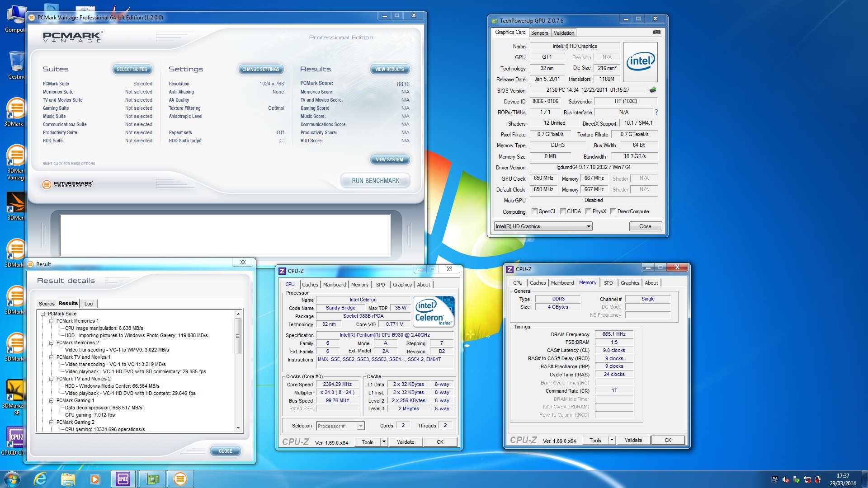The height and width of the screenshot is (488, 868).
Task: Click the SELECT SUITES button
Action: 132,69
